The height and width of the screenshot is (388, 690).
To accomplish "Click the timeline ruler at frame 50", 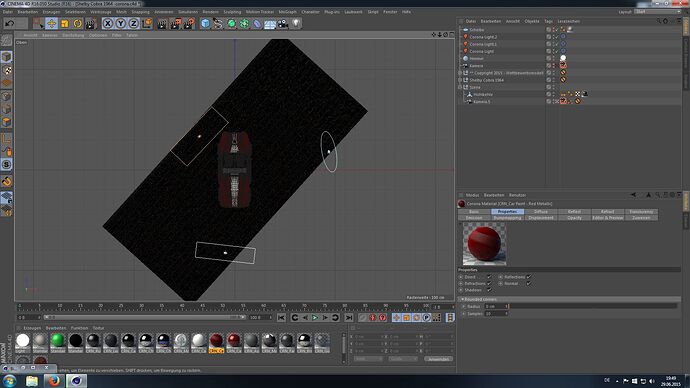I will pyautogui.click(x=223, y=306).
